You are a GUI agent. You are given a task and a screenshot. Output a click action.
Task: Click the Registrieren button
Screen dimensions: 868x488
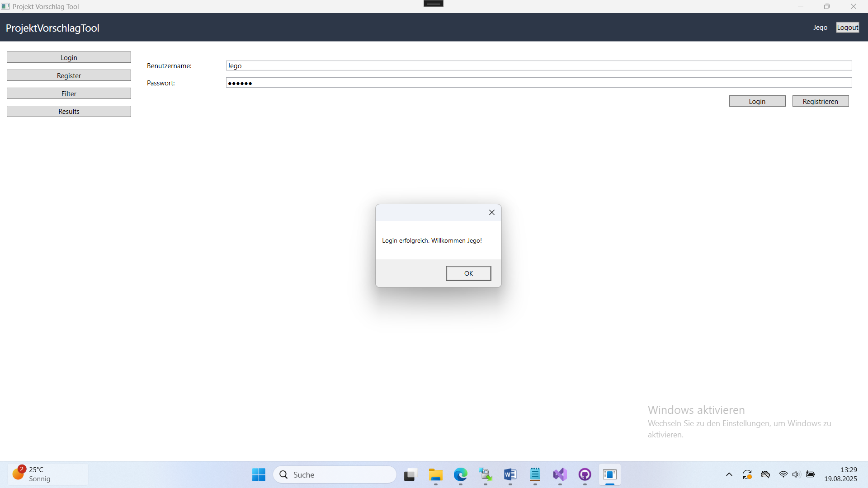coord(820,101)
